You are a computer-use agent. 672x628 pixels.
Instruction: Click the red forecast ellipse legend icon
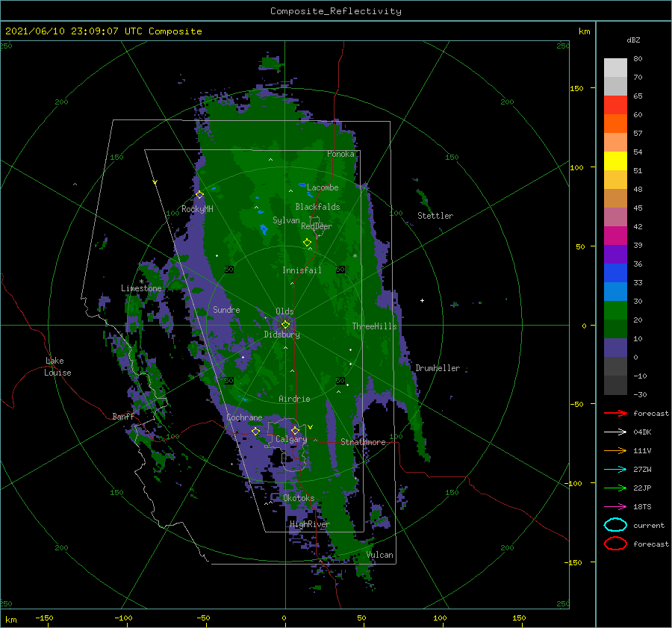[615, 544]
